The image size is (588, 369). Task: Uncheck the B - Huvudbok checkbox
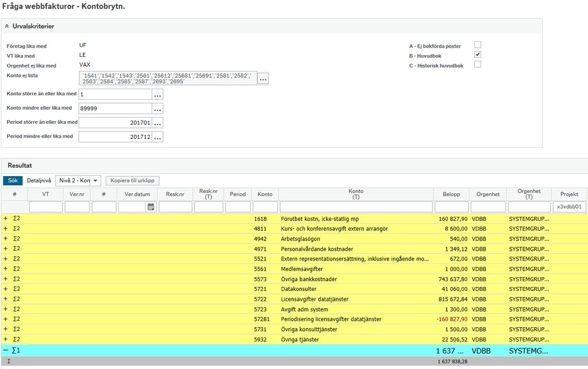[477, 55]
